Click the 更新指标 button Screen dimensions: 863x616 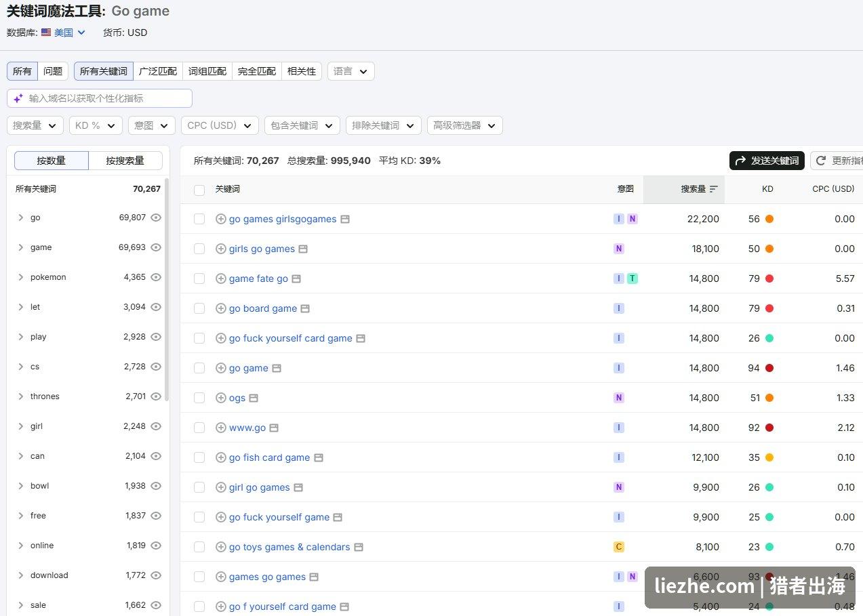837,161
